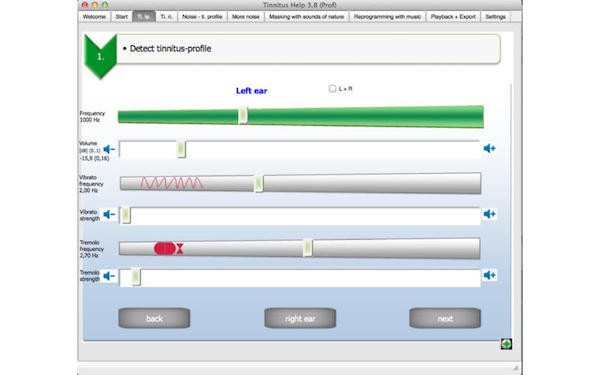Enable the L + R checkbox

pos(332,89)
